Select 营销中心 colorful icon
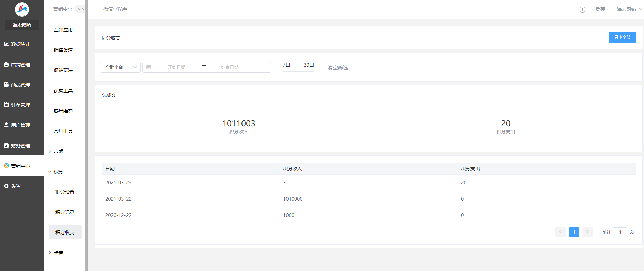Viewport: 644px width, 271px height. pos(6,166)
